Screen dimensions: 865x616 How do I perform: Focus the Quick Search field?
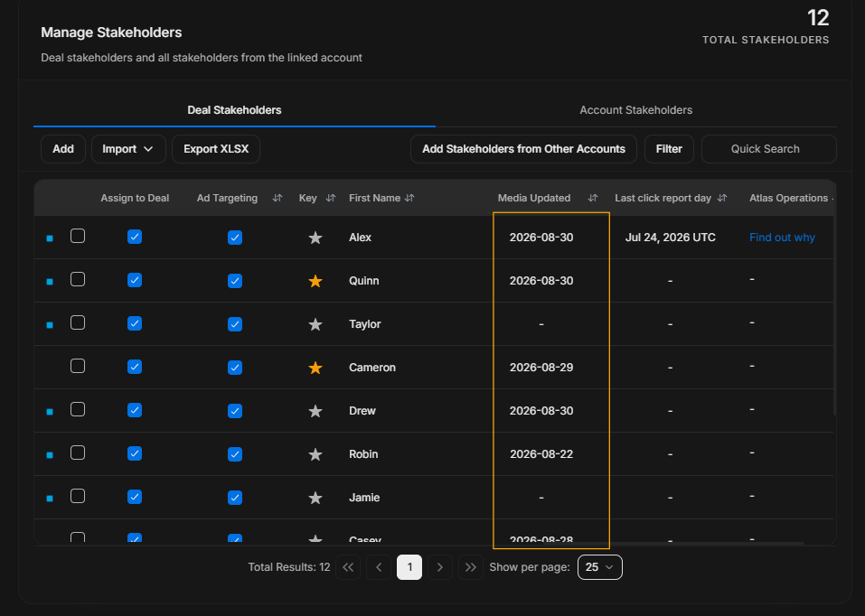pyautogui.click(x=769, y=149)
